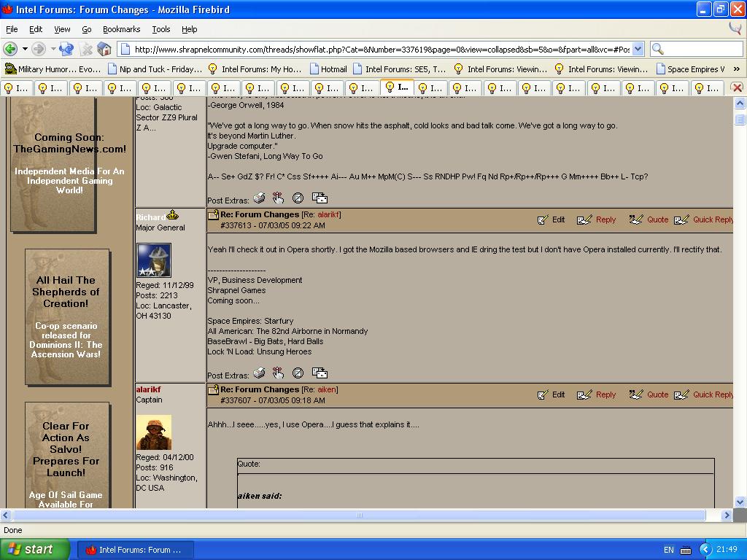Viewport: 747px width, 560px height.
Task: Click Quote on Richard's post
Action: [649, 219]
